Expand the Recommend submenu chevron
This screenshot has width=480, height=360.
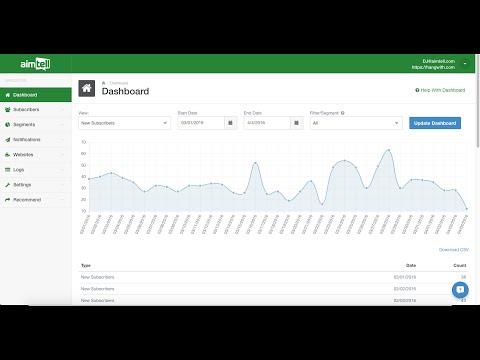62,200
